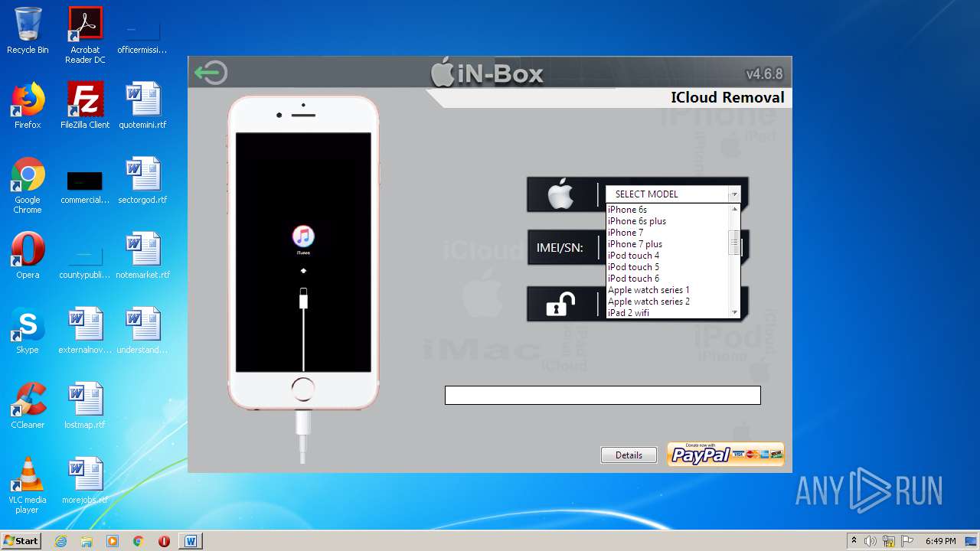Select FileZilla Client desktop icon
The width and height of the screenshot is (980, 551).
[85, 106]
